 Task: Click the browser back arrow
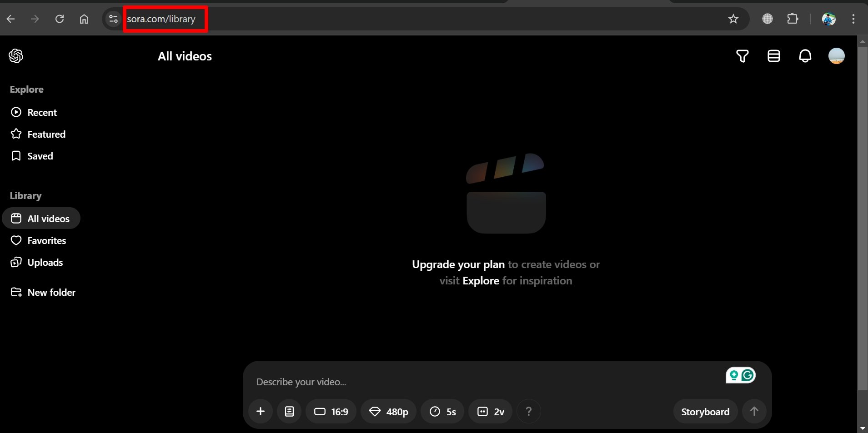pyautogui.click(x=11, y=19)
